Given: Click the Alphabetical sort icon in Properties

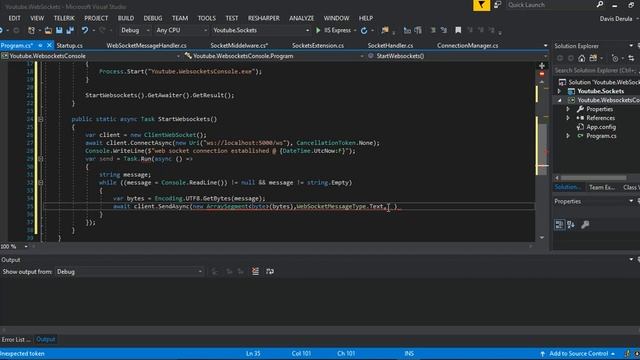Looking at the screenshot, I should tap(571, 224).
